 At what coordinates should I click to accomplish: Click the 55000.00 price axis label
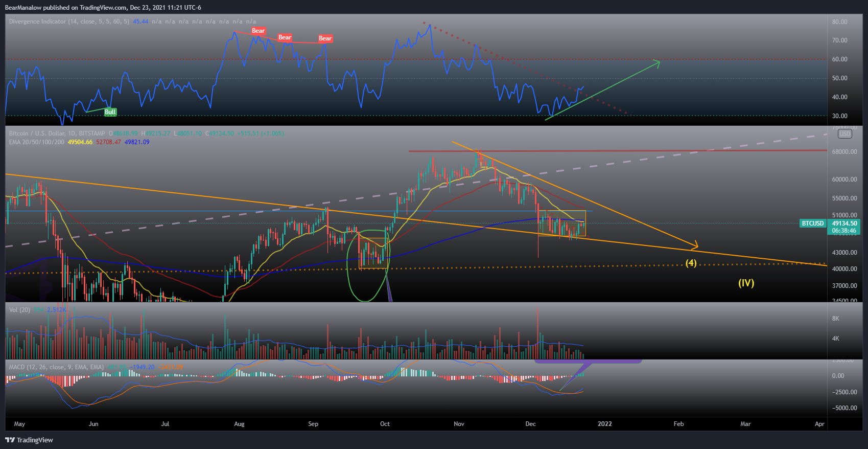click(844, 198)
